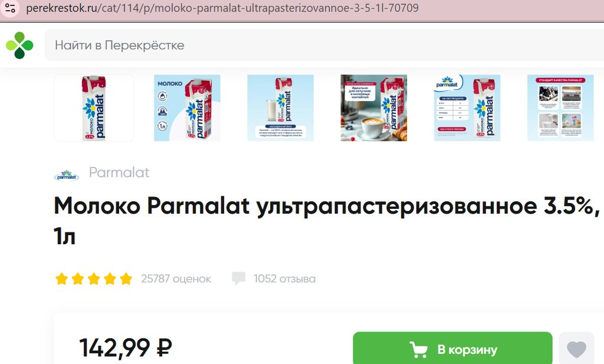Click the Perekrestok clover logo
The image size is (604, 364).
pyautogui.click(x=19, y=45)
